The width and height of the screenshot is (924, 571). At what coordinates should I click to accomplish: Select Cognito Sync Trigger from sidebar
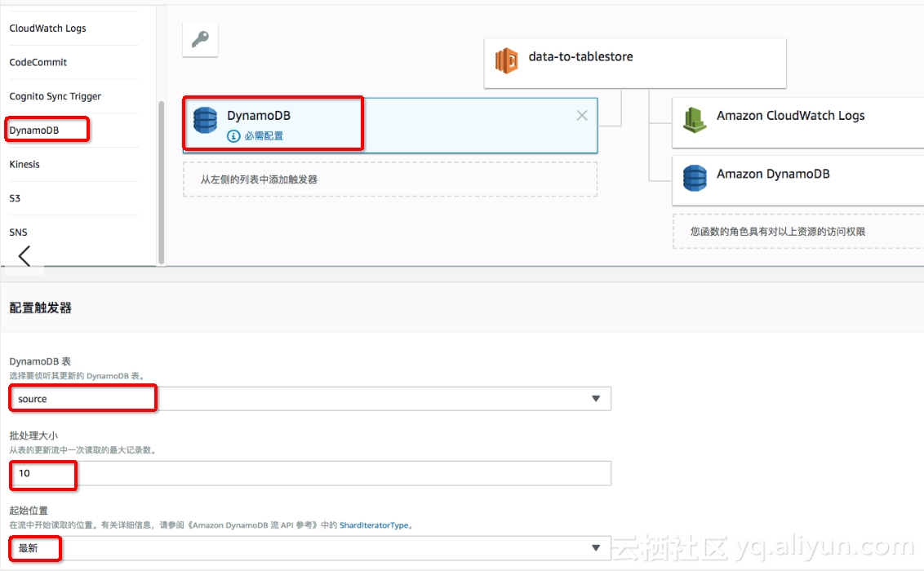pos(55,95)
